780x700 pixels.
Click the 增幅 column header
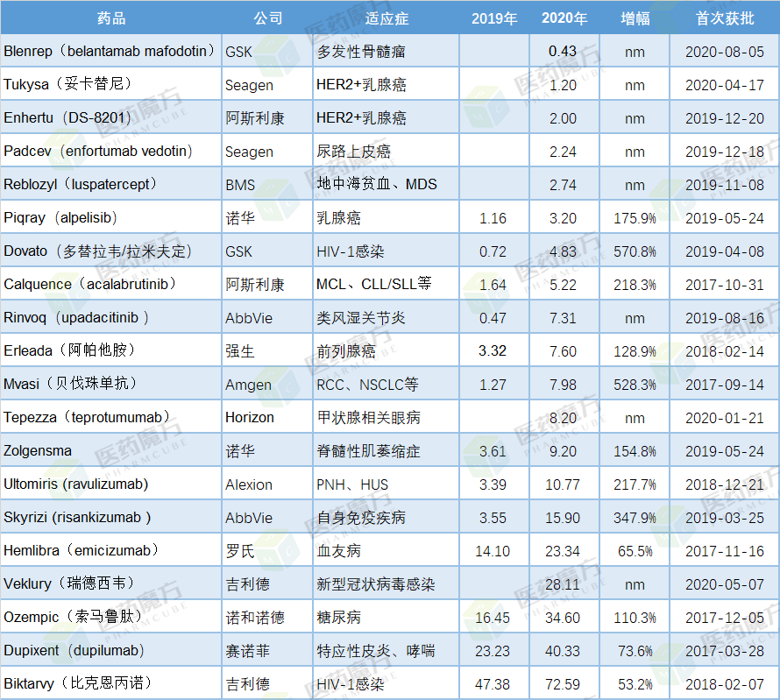(635, 18)
